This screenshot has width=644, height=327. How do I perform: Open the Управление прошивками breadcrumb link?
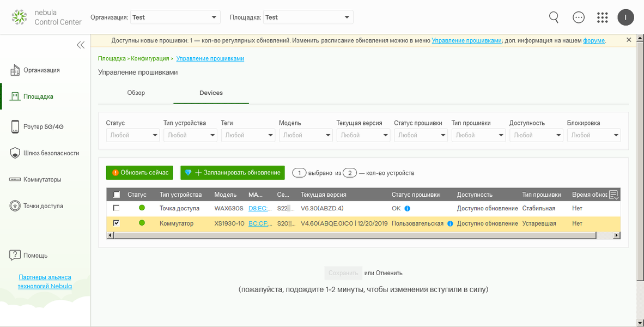pyautogui.click(x=210, y=58)
